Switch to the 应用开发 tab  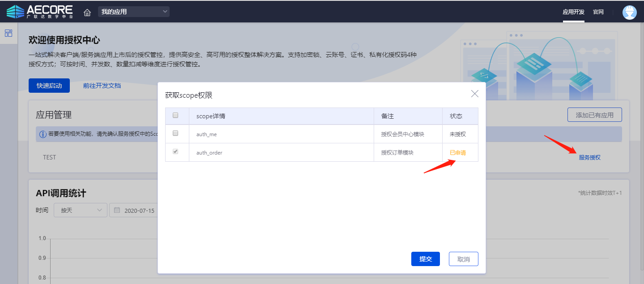(573, 12)
